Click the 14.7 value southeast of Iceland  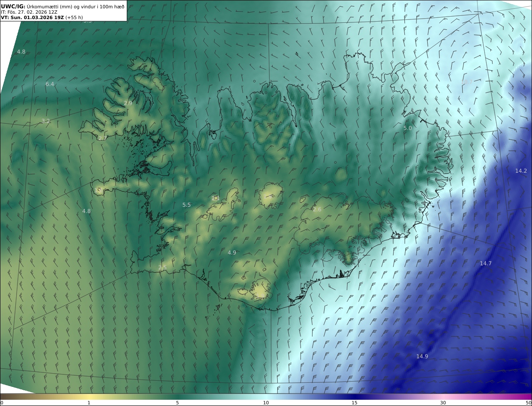pyautogui.click(x=486, y=264)
